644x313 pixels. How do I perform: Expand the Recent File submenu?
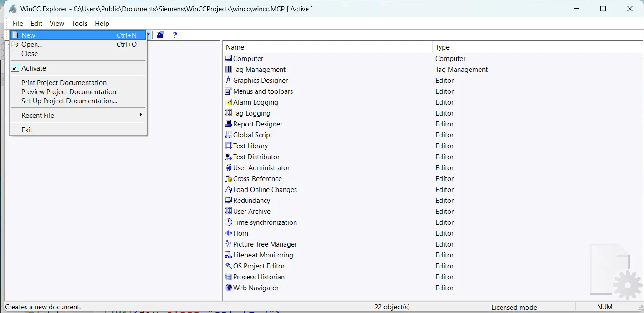pyautogui.click(x=78, y=115)
